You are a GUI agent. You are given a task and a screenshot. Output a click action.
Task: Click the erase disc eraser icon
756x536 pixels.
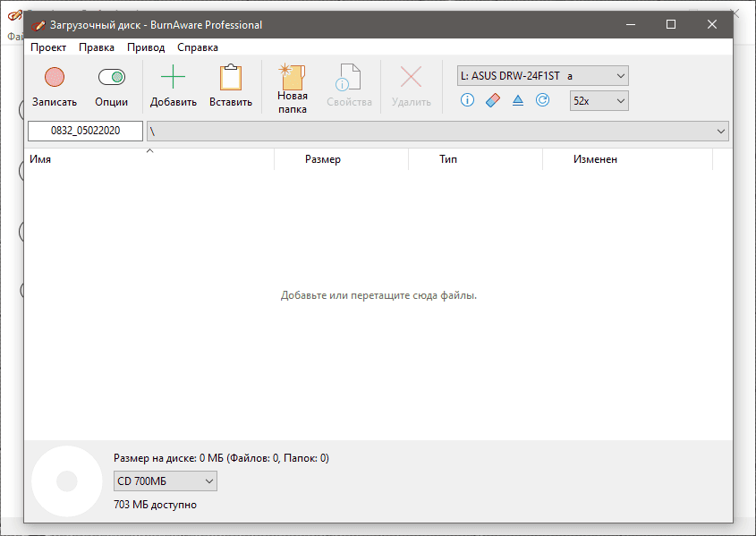492,100
